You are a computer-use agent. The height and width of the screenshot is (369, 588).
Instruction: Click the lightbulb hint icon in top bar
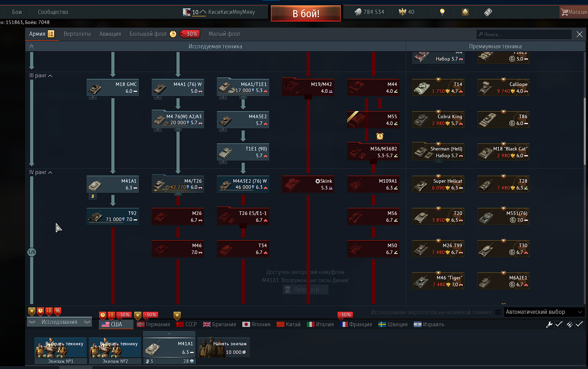tap(442, 12)
